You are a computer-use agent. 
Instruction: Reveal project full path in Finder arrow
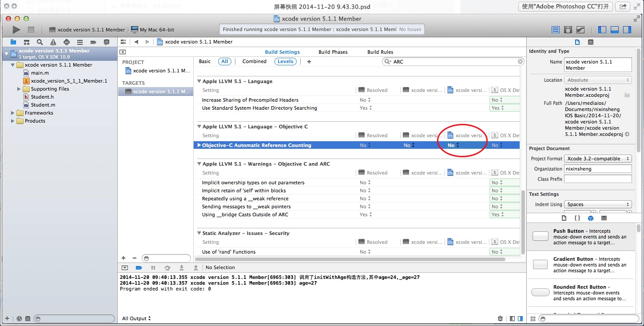coord(627,134)
